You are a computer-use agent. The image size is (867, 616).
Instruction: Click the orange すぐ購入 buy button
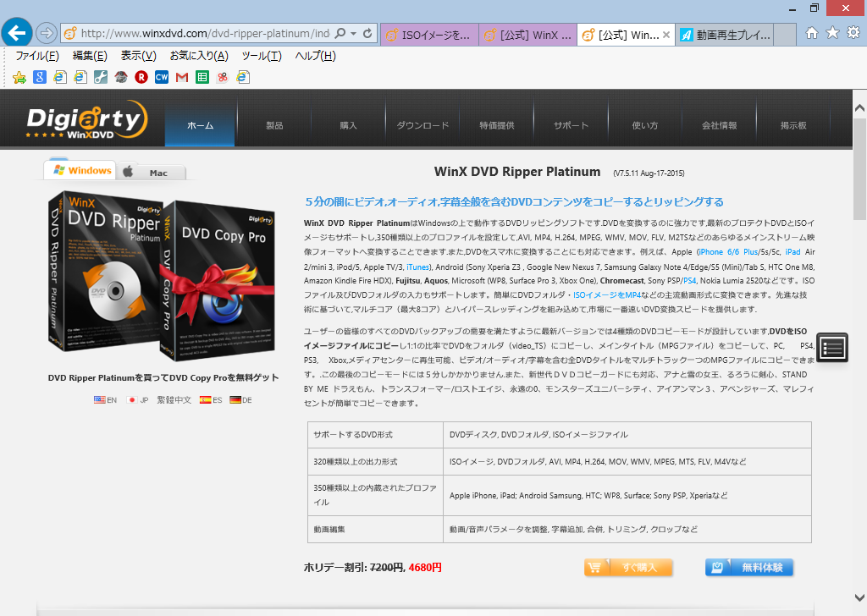pos(628,568)
